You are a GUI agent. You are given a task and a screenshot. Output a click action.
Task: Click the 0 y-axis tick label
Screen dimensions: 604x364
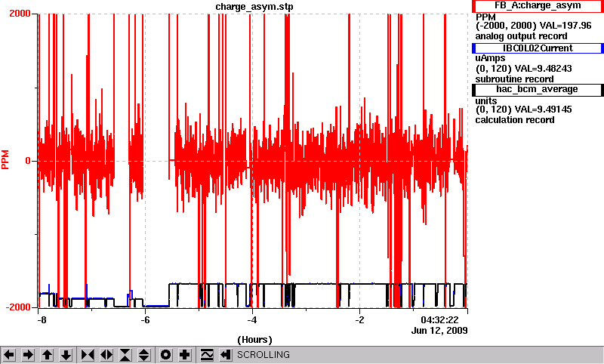coord(28,161)
